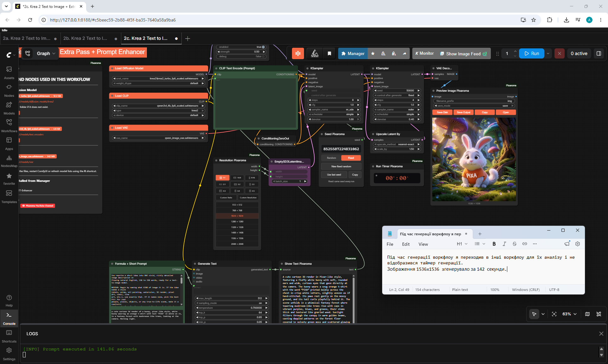Open the Nodes library panel

pos(9,90)
